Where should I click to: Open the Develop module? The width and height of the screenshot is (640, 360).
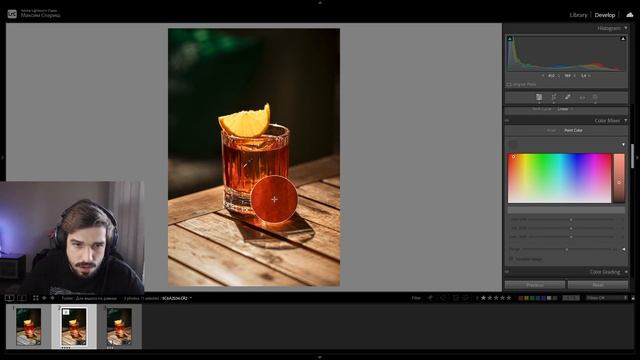click(604, 15)
